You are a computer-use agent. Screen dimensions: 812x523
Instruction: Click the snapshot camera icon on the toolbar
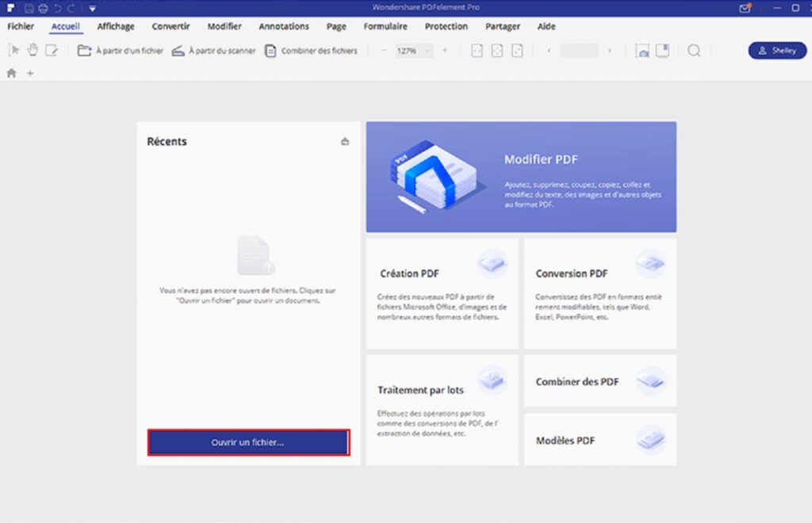coord(643,51)
